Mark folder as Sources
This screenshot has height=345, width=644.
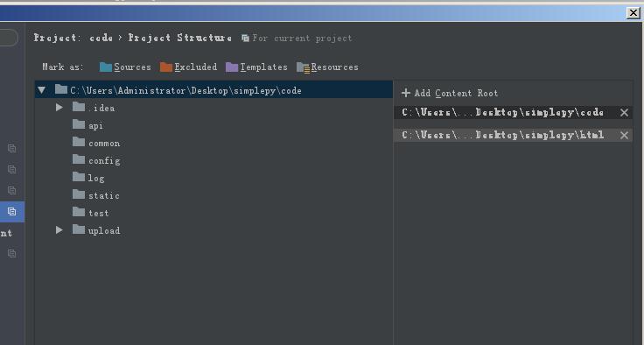tap(125, 67)
